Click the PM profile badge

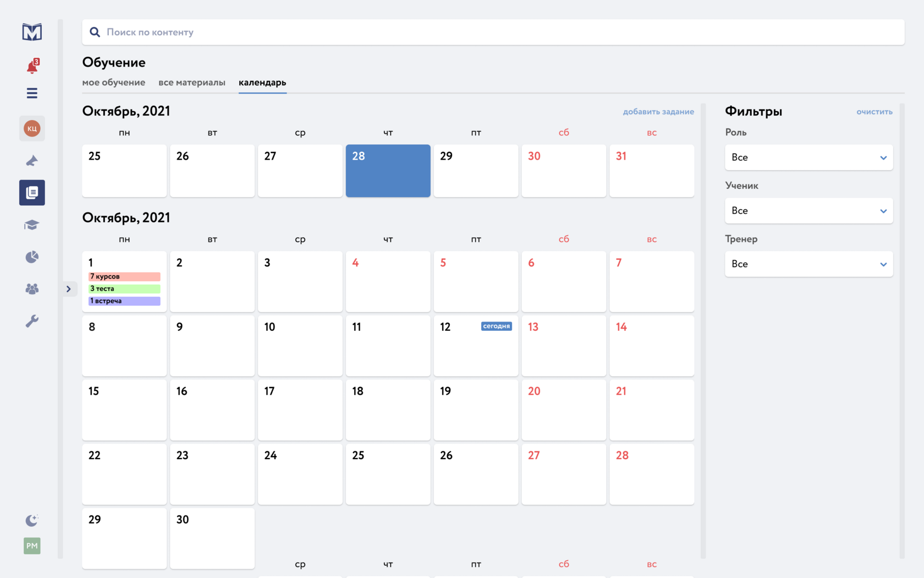tap(32, 546)
